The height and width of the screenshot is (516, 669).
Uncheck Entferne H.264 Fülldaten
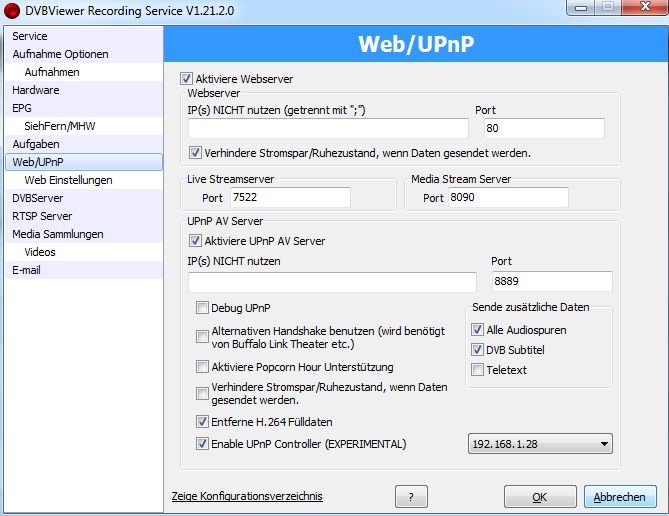tap(202, 422)
